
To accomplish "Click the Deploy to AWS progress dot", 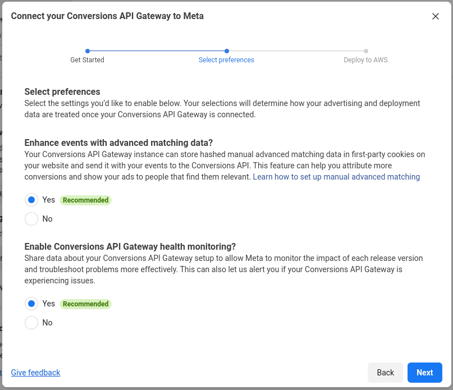I will 366,51.
